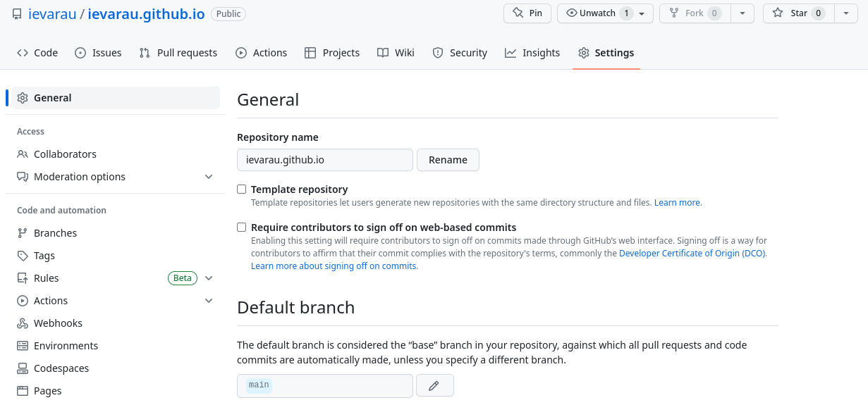Click the Webhooks sidebar icon
The image size is (868, 405).
[x=23, y=323]
